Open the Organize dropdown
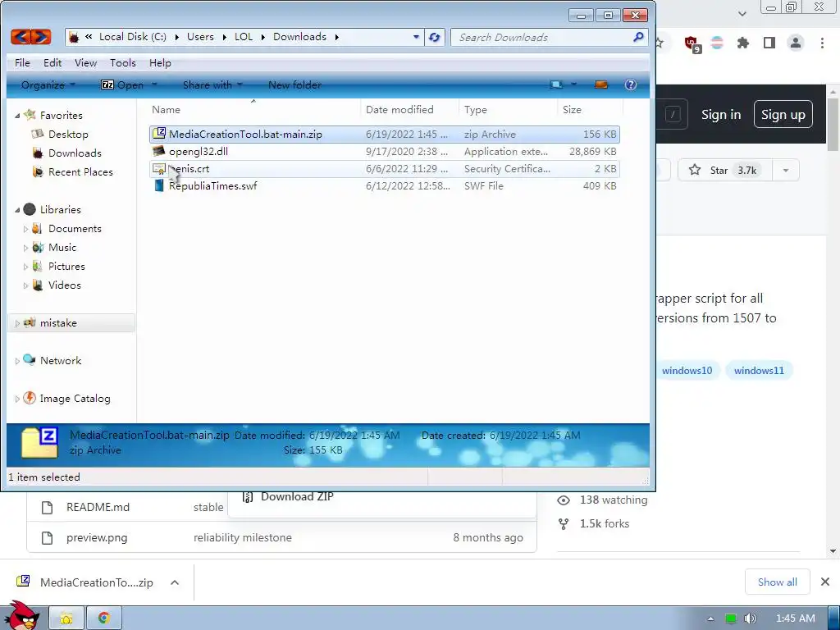840x630 pixels. click(x=48, y=84)
